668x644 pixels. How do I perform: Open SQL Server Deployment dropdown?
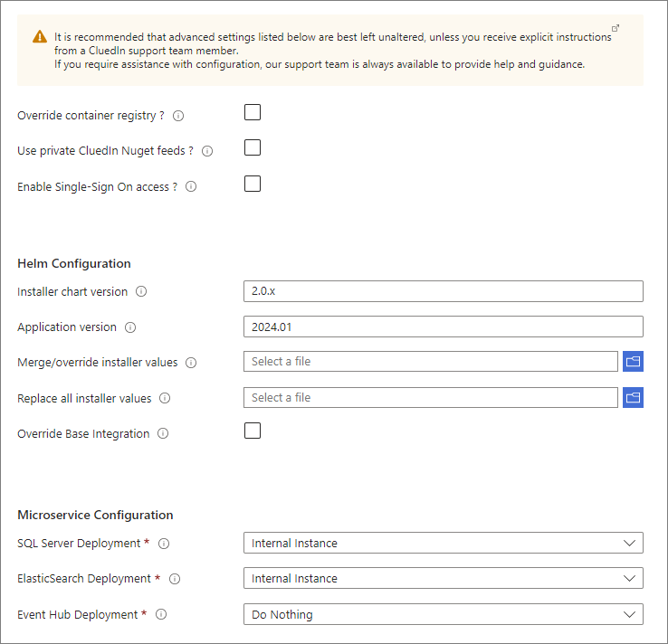pos(443,543)
